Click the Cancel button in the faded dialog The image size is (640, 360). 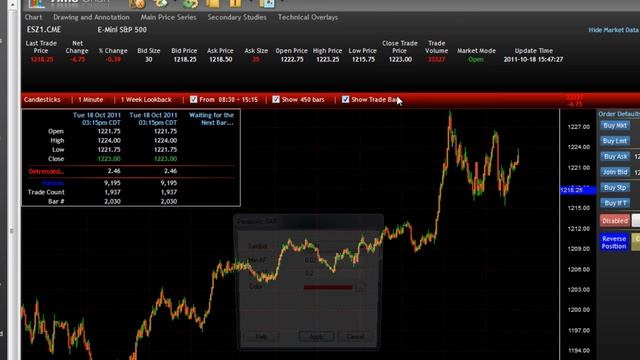click(355, 337)
